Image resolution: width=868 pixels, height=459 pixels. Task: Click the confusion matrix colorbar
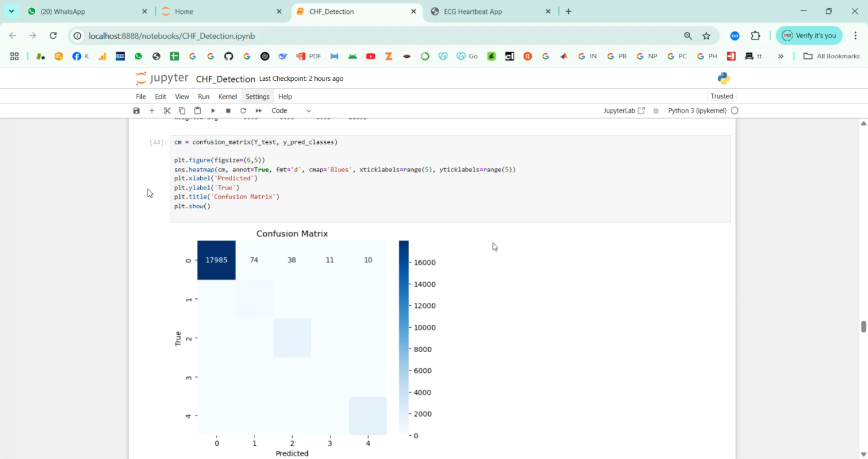404,338
